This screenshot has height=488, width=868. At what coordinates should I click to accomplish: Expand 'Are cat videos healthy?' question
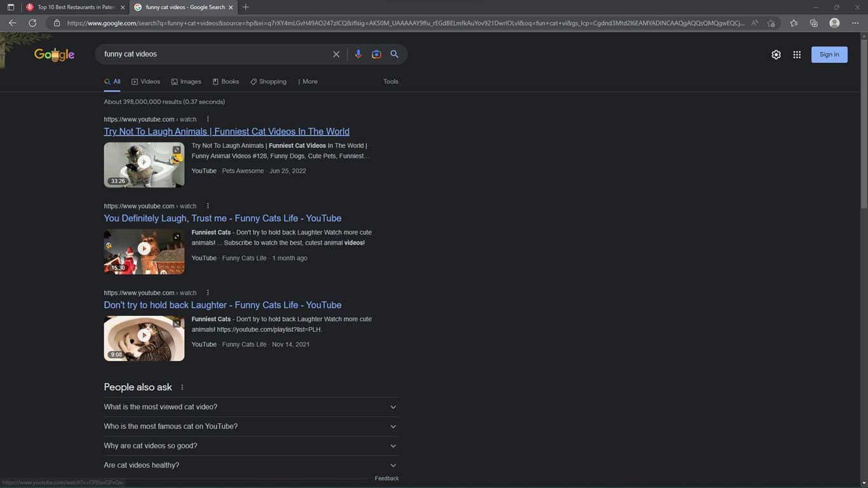[x=251, y=465]
